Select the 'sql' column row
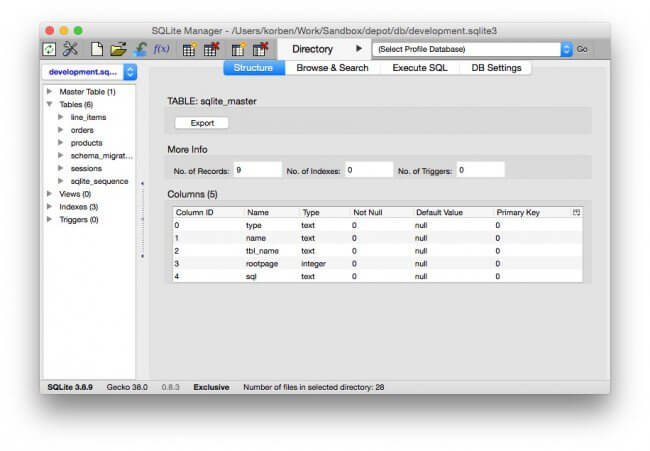 378,276
